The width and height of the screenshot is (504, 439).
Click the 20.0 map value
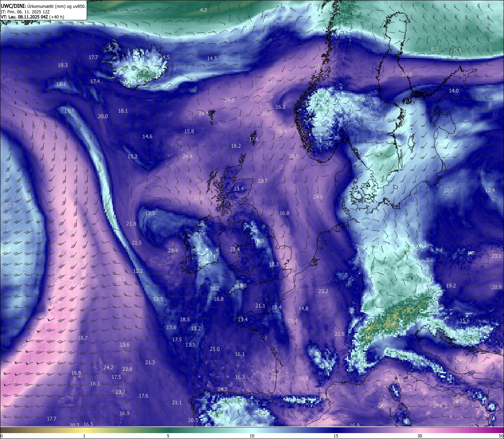[103, 116]
